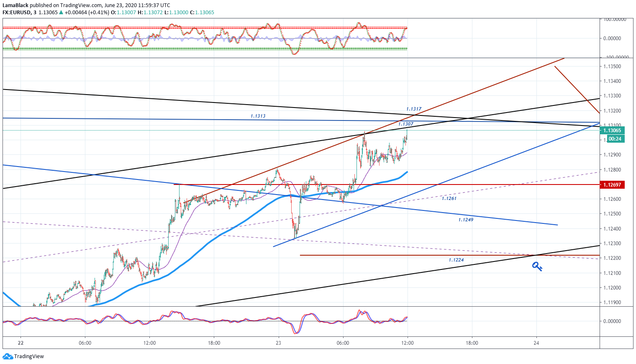636x364 pixels.
Task: Click the 1.1224 line annotation
Action: coord(456,260)
